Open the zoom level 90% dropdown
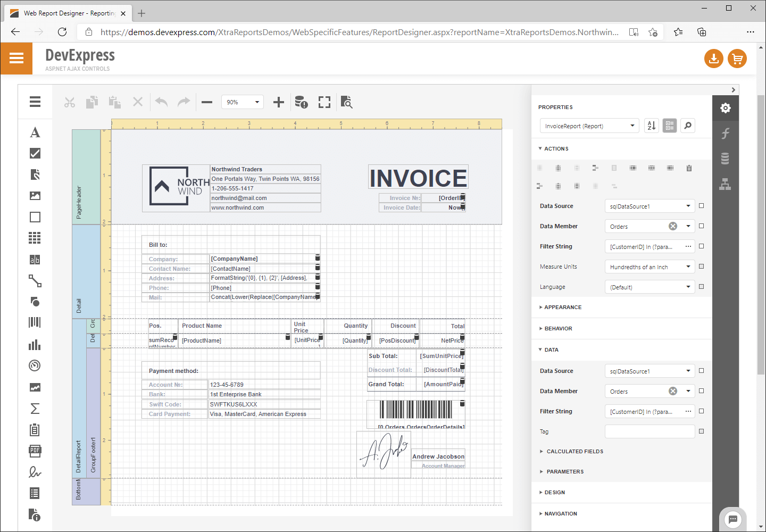The width and height of the screenshot is (766, 532). click(243, 102)
